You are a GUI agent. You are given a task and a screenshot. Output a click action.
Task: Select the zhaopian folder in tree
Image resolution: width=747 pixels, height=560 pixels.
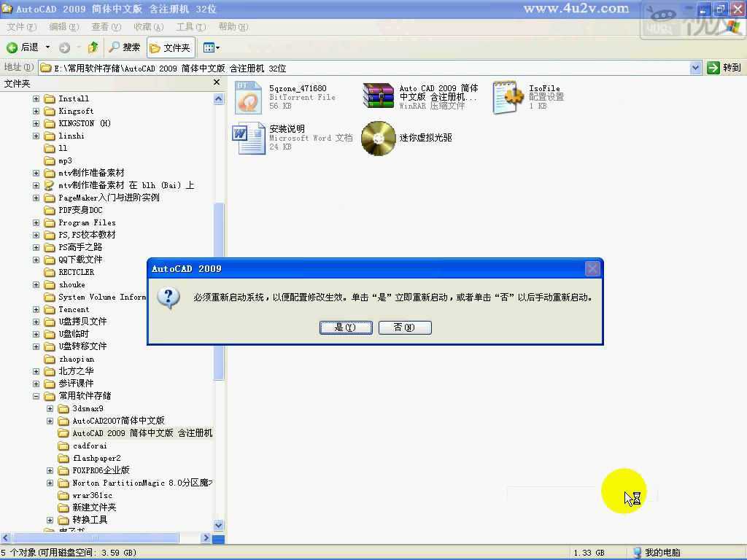(x=76, y=359)
